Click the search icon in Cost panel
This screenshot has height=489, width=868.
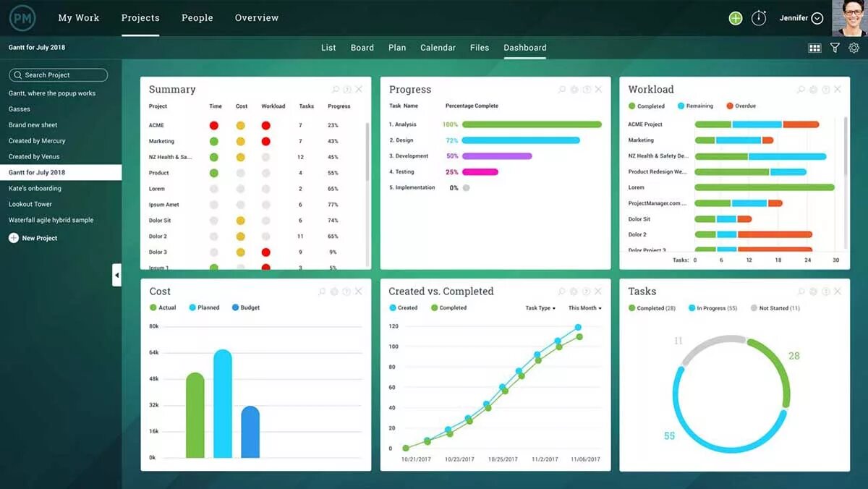(322, 292)
